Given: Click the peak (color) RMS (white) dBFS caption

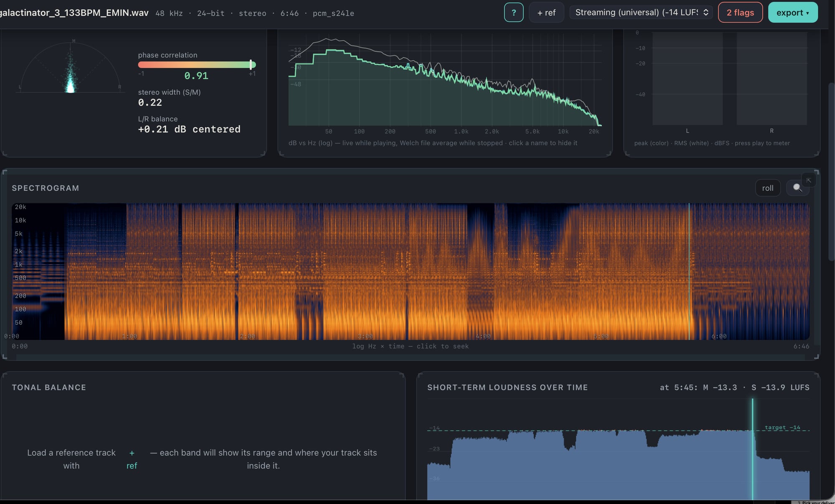Looking at the screenshot, I should pyautogui.click(x=712, y=143).
